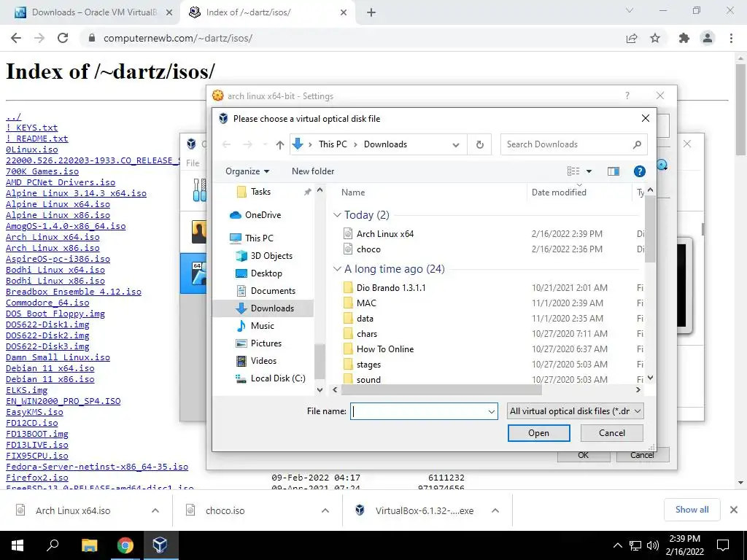Click the Downloads breadcrumb segment
The image size is (747, 560).
pos(385,144)
